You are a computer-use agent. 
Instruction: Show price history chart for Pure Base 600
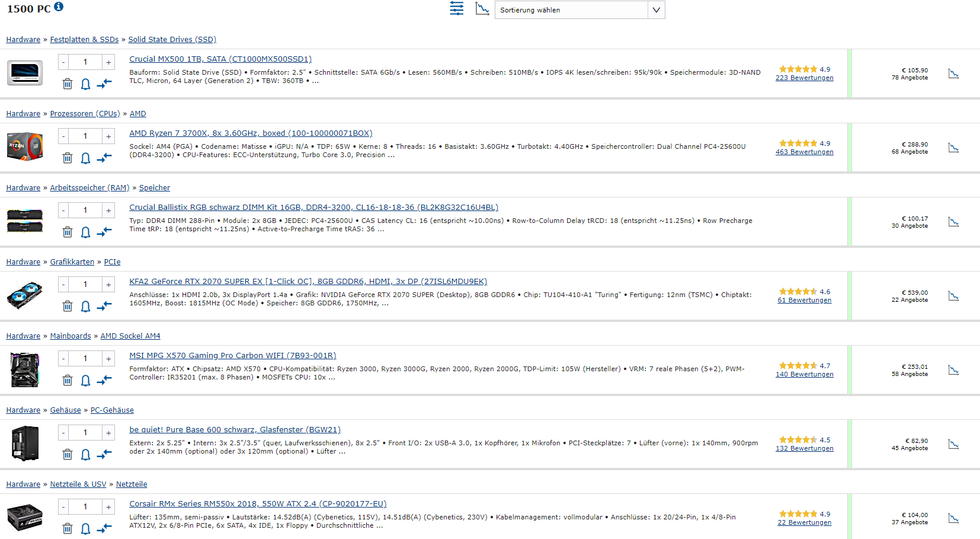tap(953, 444)
